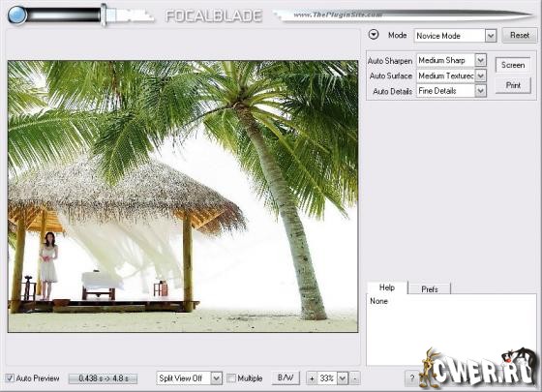Click the B/W preview button
The height and width of the screenshot is (392, 542).
[x=286, y=377]
